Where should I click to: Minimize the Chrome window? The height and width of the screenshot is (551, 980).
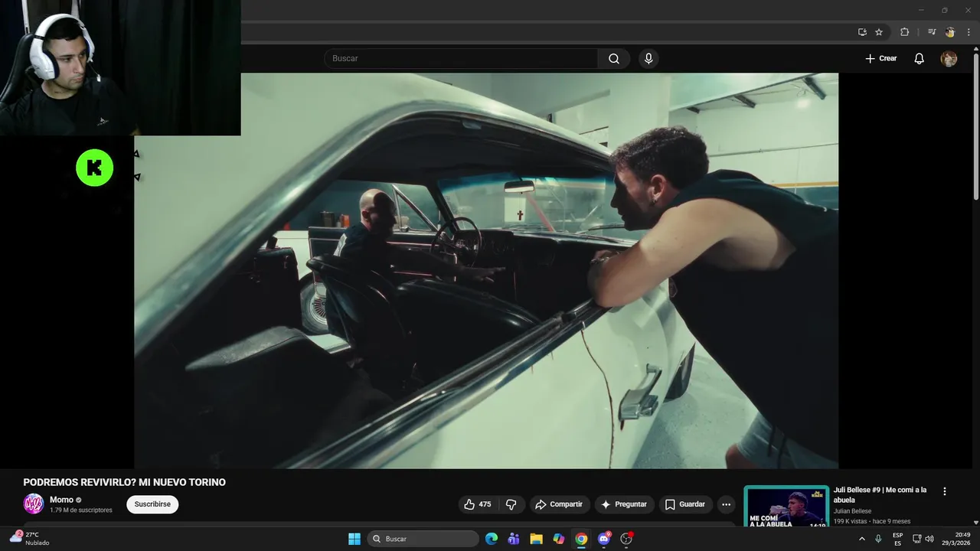tap(921, 10)
